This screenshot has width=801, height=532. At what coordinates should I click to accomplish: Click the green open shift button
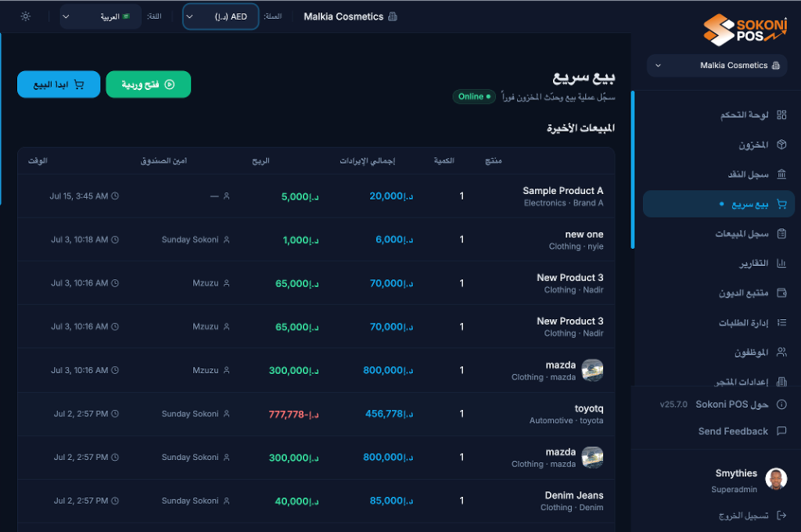tap(148, 84)
